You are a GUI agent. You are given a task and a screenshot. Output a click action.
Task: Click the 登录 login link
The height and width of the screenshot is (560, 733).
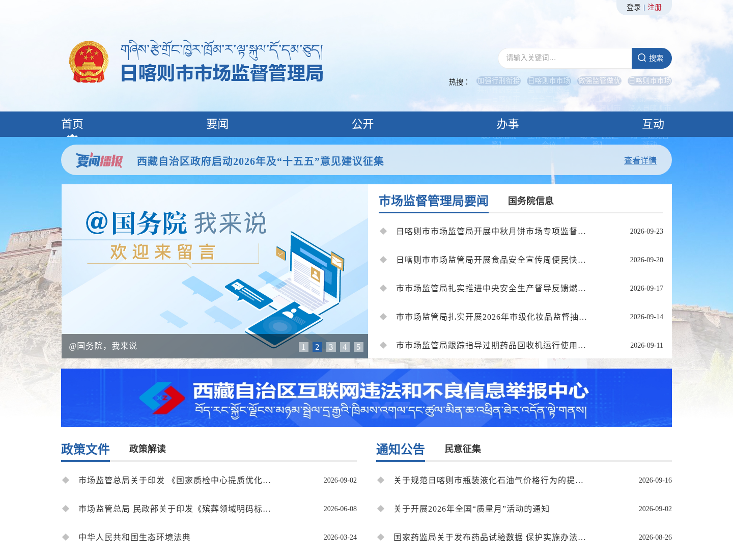tap(634, 7)
